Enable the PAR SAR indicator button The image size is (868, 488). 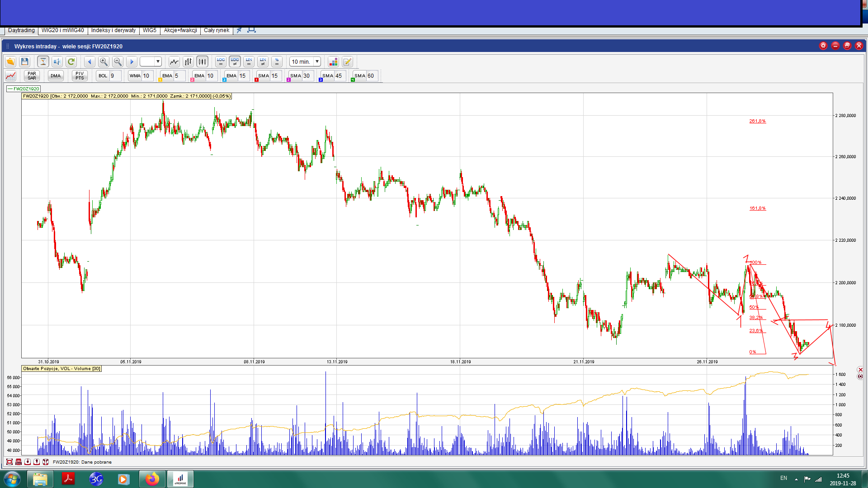[32, 75]
